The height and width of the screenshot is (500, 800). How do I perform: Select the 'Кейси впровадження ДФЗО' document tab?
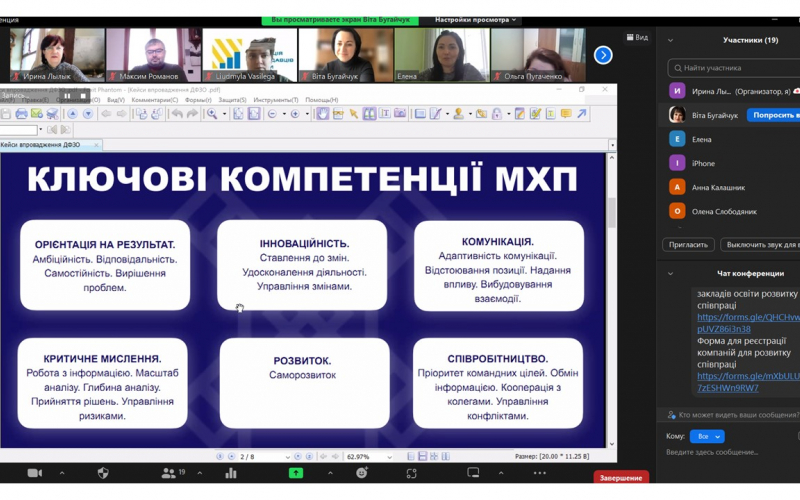(50, 145)
